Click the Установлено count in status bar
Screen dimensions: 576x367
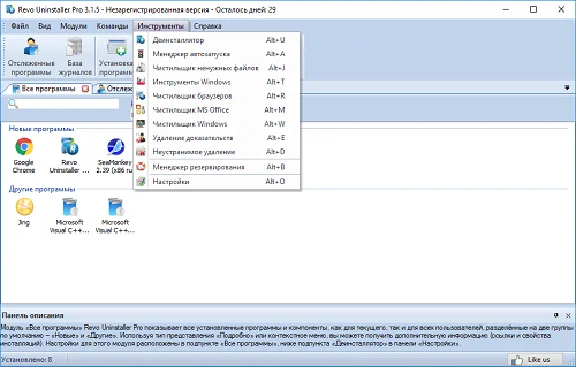[26, 360]
